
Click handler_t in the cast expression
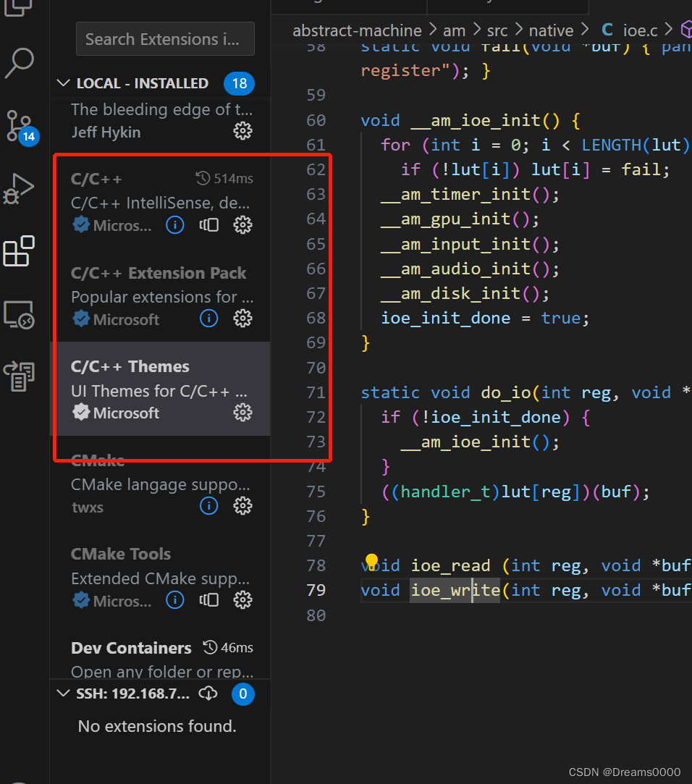point(445,492)
